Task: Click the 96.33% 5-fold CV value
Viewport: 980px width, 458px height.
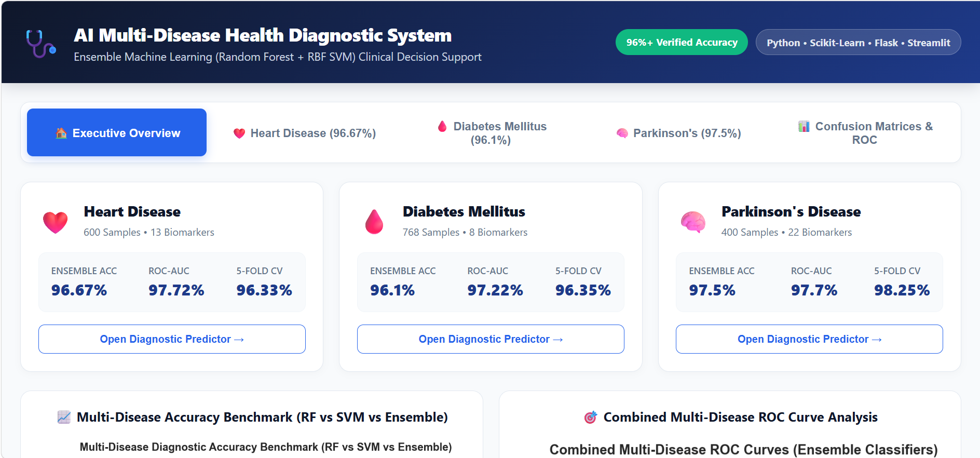Action: point(264,290)
